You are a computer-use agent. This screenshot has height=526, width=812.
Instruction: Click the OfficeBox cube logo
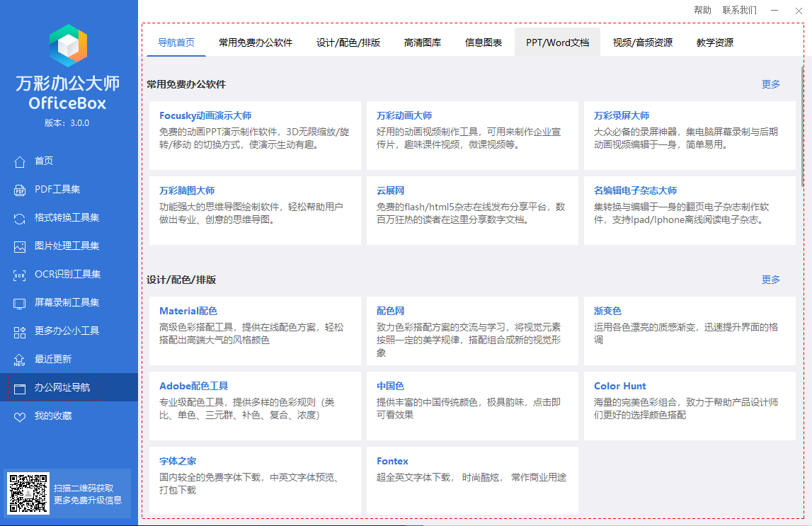point(68,46)
